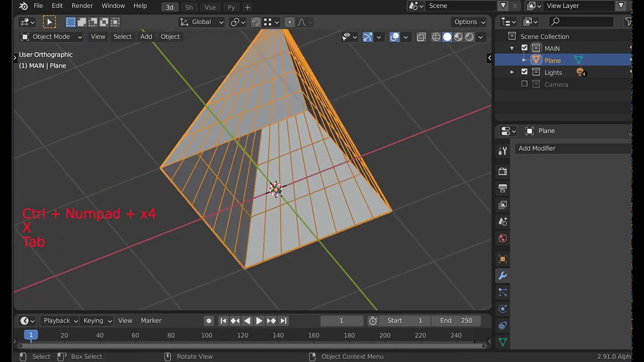The image size is (644, 362).
Task: Jump to next keyframe
Action: [x=271, y=321]
